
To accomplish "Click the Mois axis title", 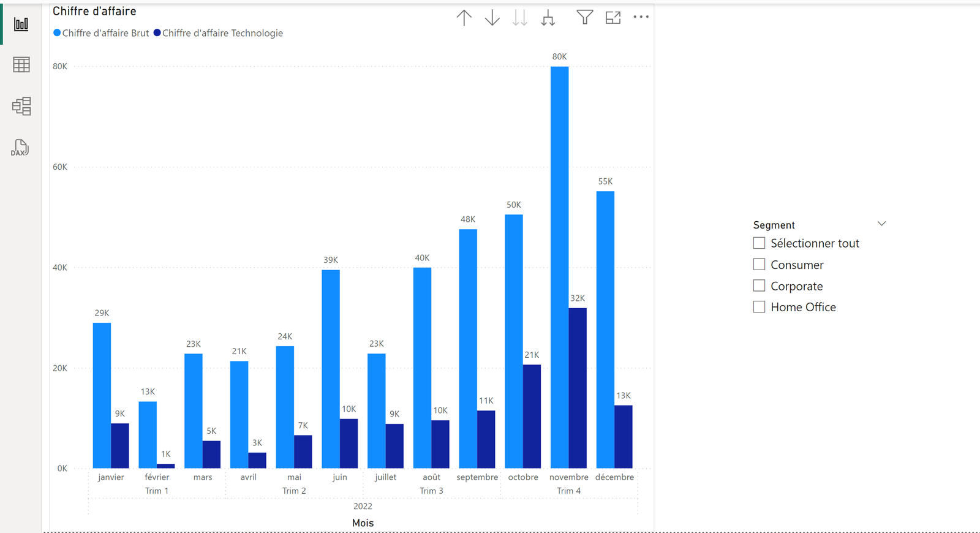I will pyautogui.click(x=363, y=523).
